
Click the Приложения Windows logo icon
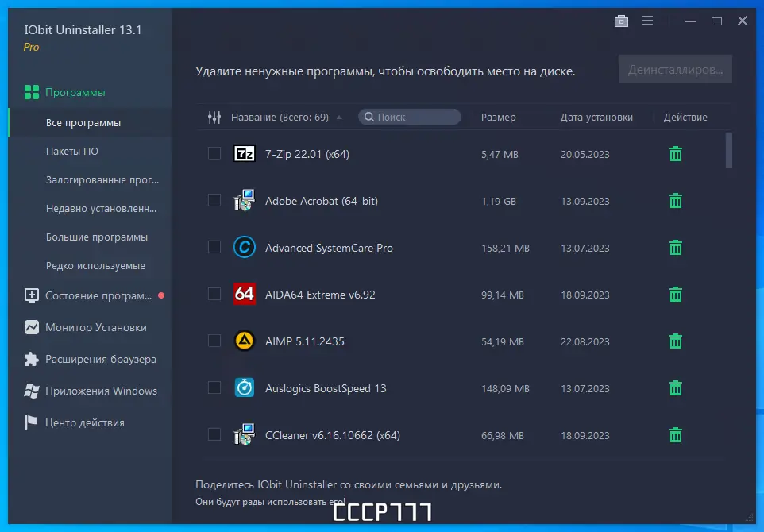coord(32,391)
